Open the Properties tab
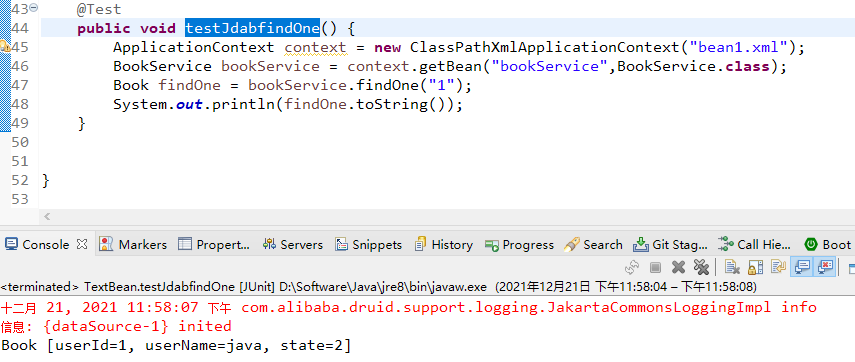 (215, 244)
